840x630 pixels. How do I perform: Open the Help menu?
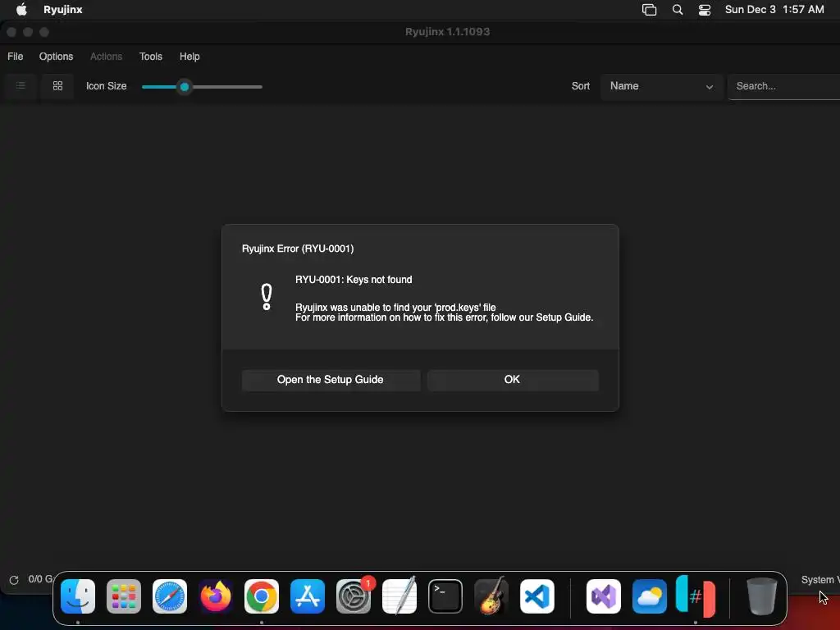(189, 57)
